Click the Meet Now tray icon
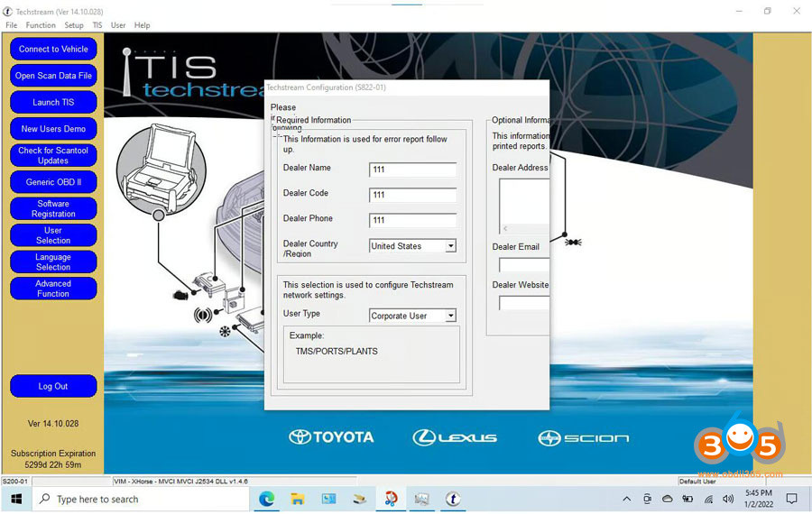 pos(647,499)
